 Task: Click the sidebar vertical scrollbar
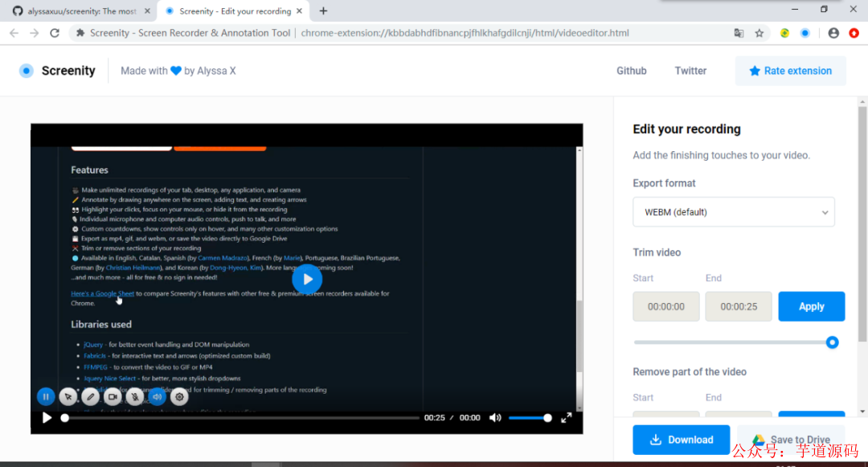pyautogui.click(x=862, y=224)
